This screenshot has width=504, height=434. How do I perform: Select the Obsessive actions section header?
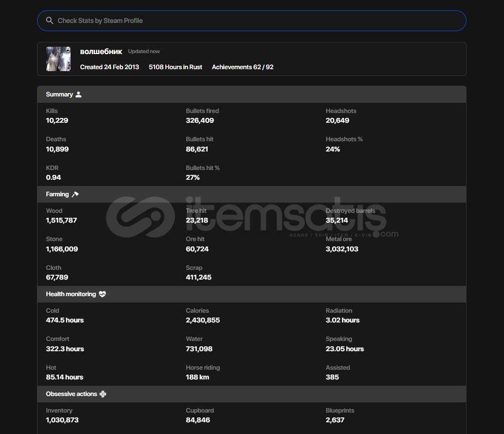click(252, 394)
